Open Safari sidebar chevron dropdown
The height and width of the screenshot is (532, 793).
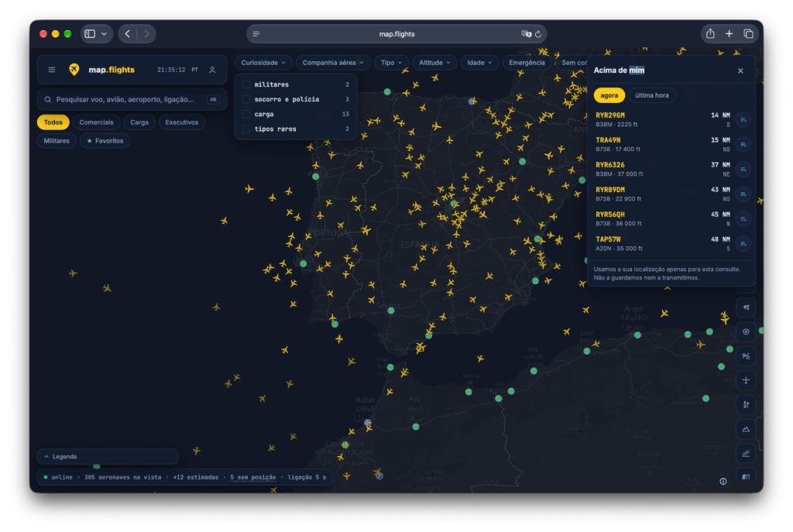105,34
